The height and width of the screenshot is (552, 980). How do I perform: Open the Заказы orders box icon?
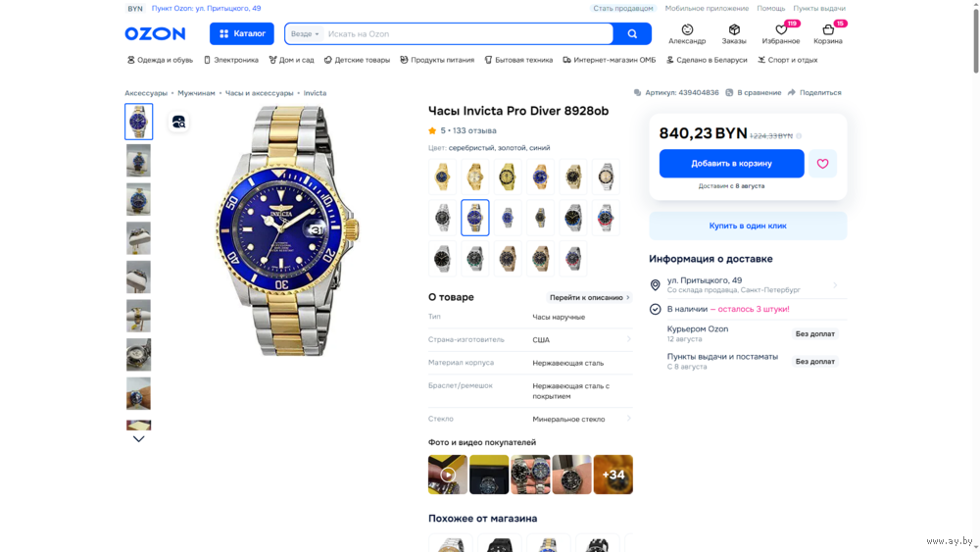(x=734, y=30)
